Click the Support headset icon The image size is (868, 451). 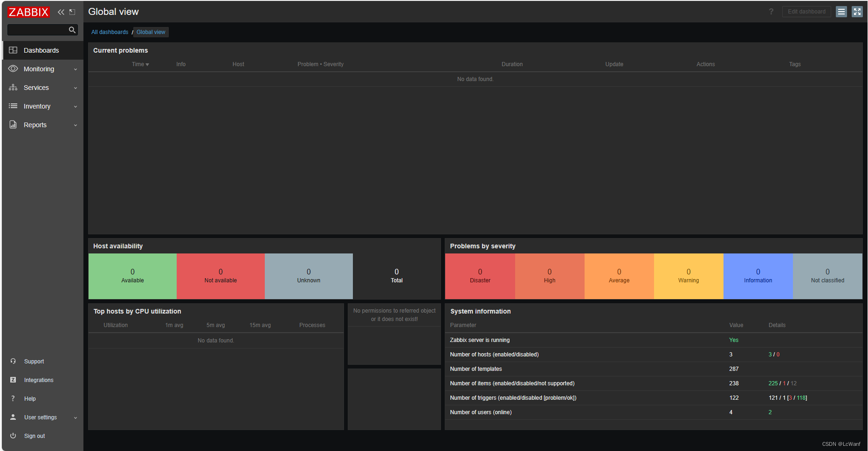[13, 361]
